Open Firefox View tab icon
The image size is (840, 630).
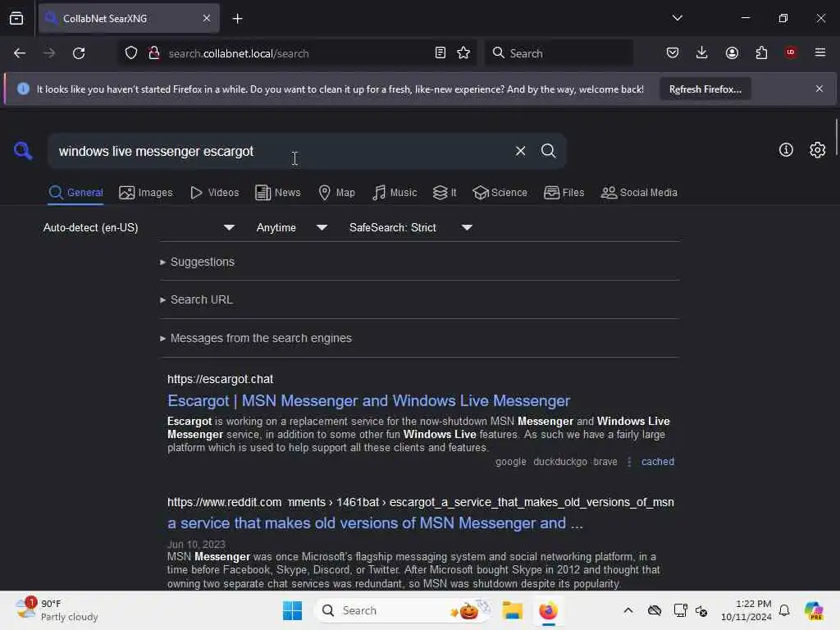coord(16,19)
